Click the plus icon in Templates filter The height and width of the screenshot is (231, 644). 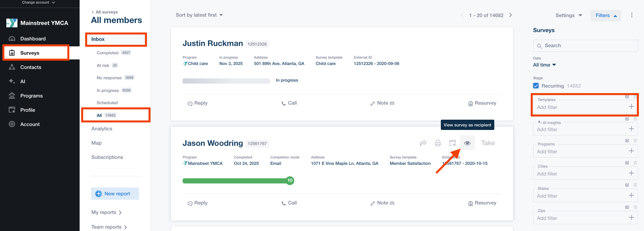(x=631, y=107)
